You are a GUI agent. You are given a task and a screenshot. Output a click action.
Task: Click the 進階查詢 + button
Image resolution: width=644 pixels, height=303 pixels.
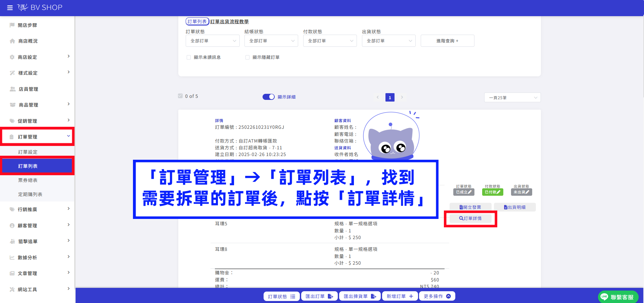click(x=448, y=41)
